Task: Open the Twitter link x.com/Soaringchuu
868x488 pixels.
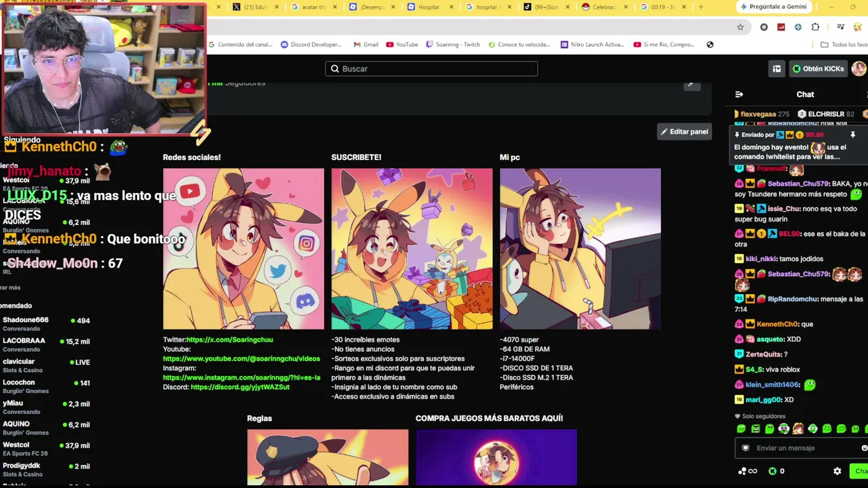Action: coord(229,340)
